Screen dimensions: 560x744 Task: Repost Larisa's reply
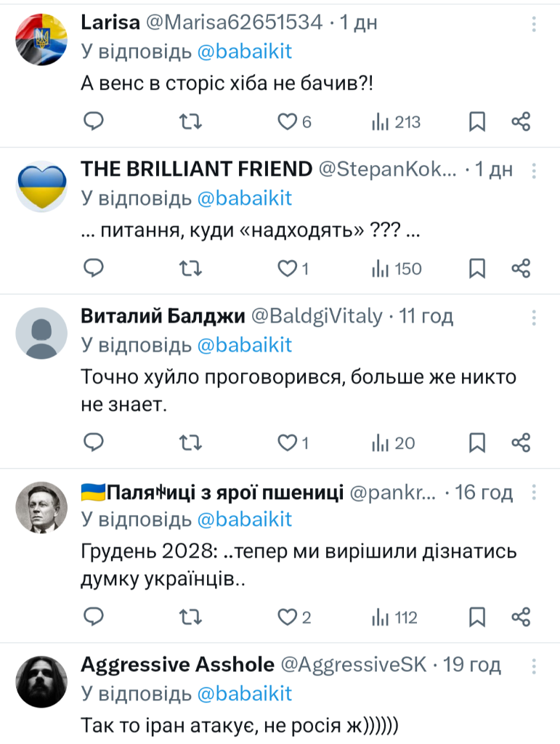tap(190, 121)
